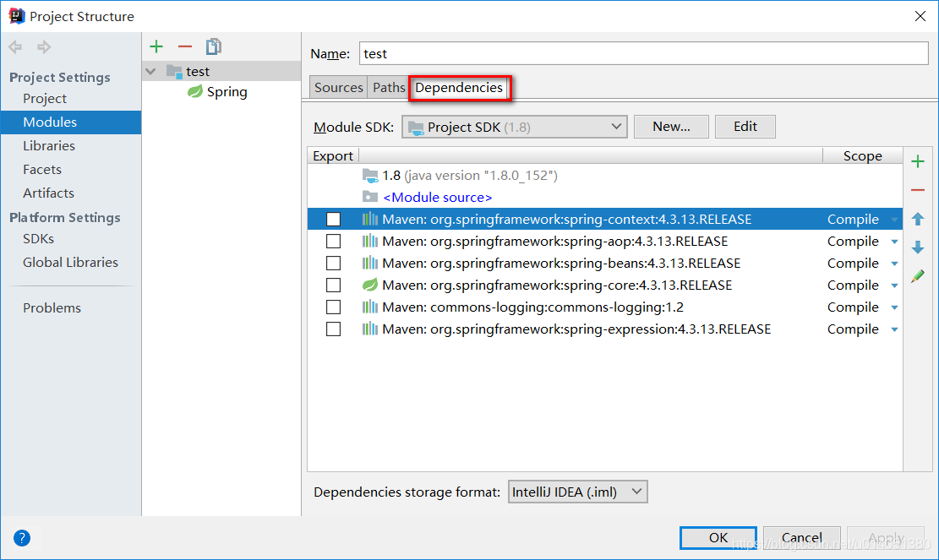Edit dependency with pencil icon
This screenshot has width=939, height=560.
pyautogui.click(x=917, y=276)
